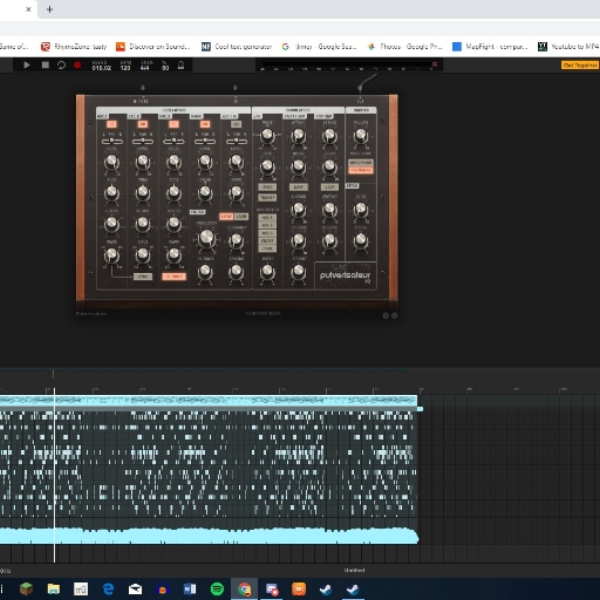Open the Youtube to MP4 bookmark

click(569, 46)
